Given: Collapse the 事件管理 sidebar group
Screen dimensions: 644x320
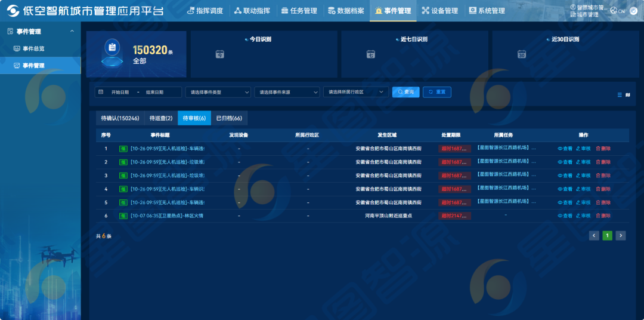Looking at the screenshot, I should 72,32.
